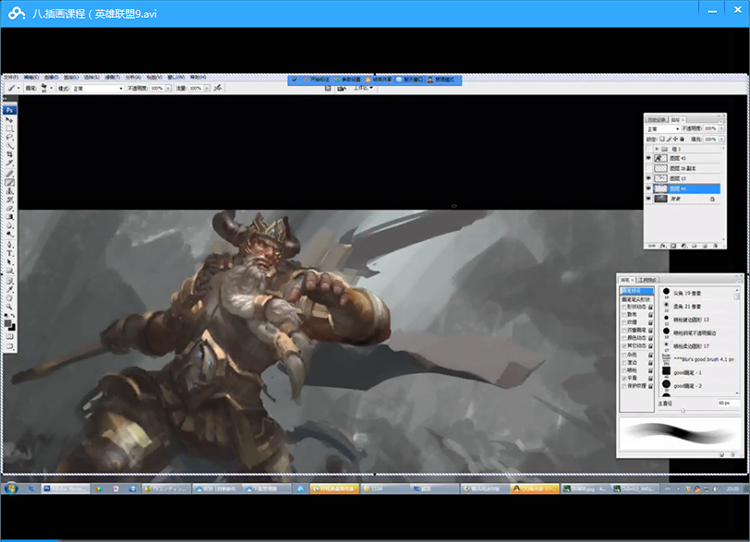Select the Lasso tool
Image resolution: width=750 pixels, height=542 pixels.
(x=9, y=137)
